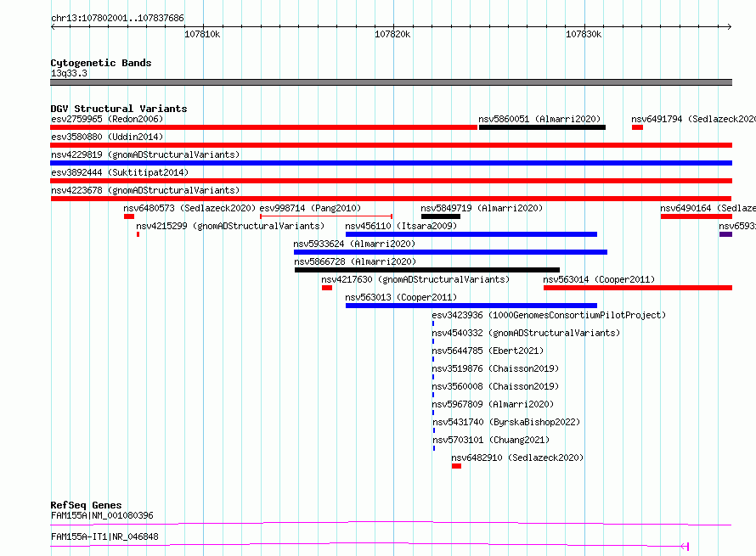Viewport: 756px width, 556px height.
Task: Click nsv5644785 (Ebert2021) label
Action: [x=488, y=351]
